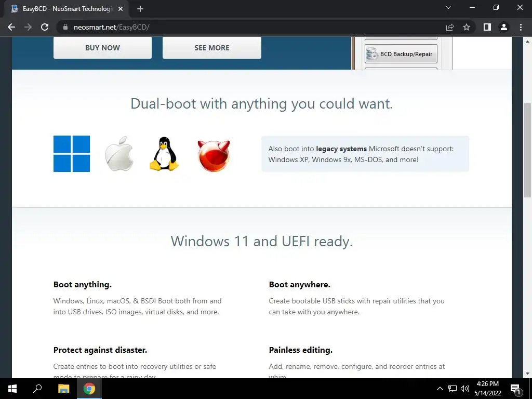The height and width of the screenshot is (399, 532).
Task: Open volume control tray icon
Action: (465, 389)
